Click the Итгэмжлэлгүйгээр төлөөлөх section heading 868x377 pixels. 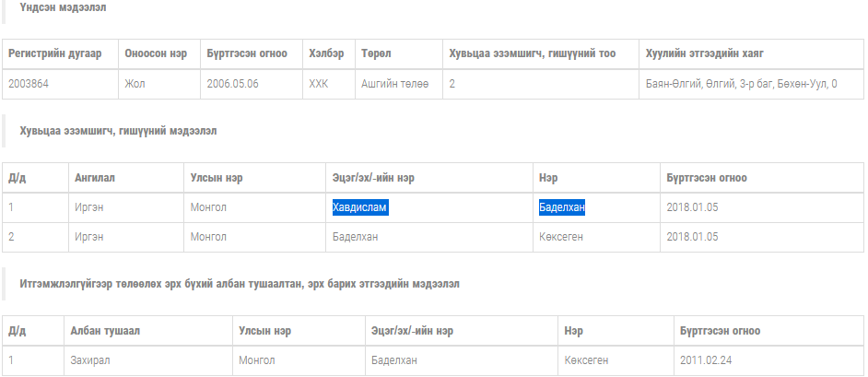240,284
